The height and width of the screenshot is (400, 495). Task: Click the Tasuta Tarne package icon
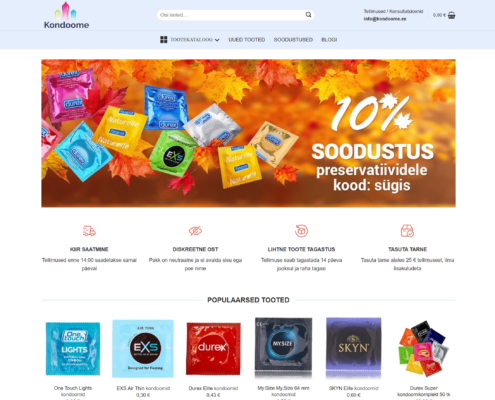407,231
